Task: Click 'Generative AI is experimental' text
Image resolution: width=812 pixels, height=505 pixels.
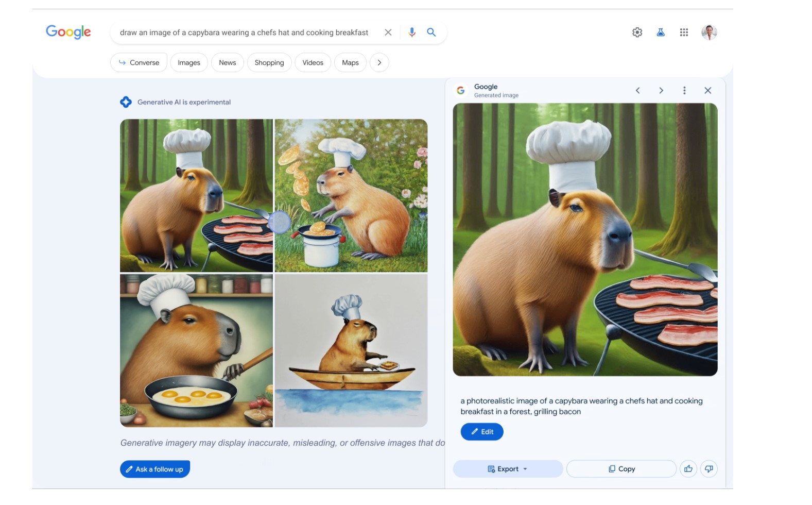Action: pos(184,102)
